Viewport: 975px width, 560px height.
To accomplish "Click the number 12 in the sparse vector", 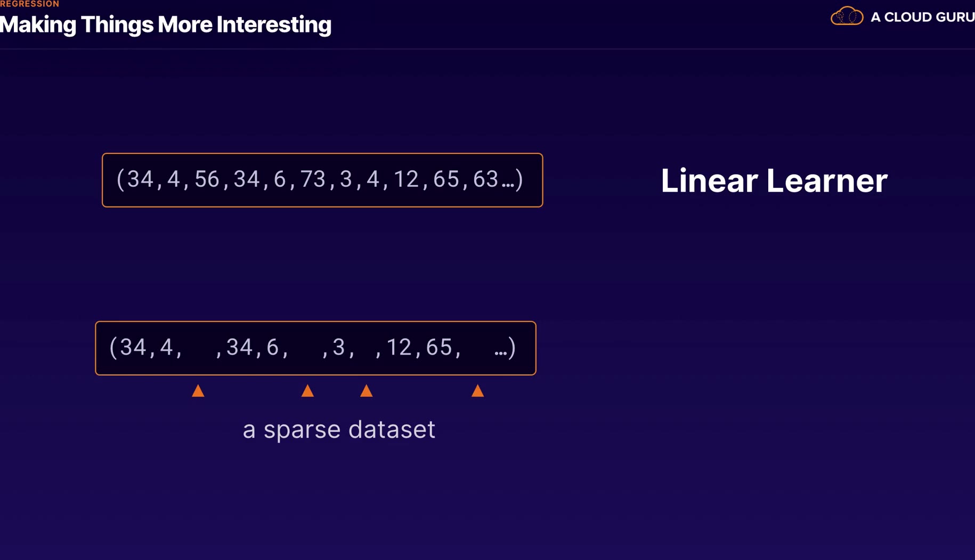I will tap(399, 348).
